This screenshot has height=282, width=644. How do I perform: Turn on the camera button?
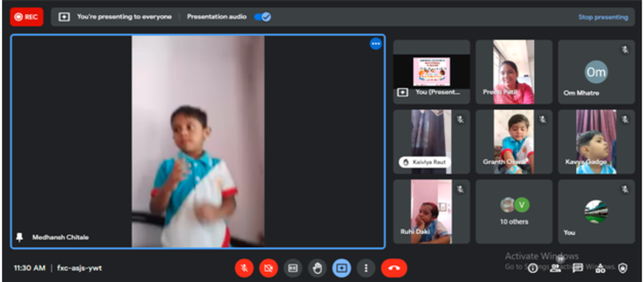coord(268,268)
